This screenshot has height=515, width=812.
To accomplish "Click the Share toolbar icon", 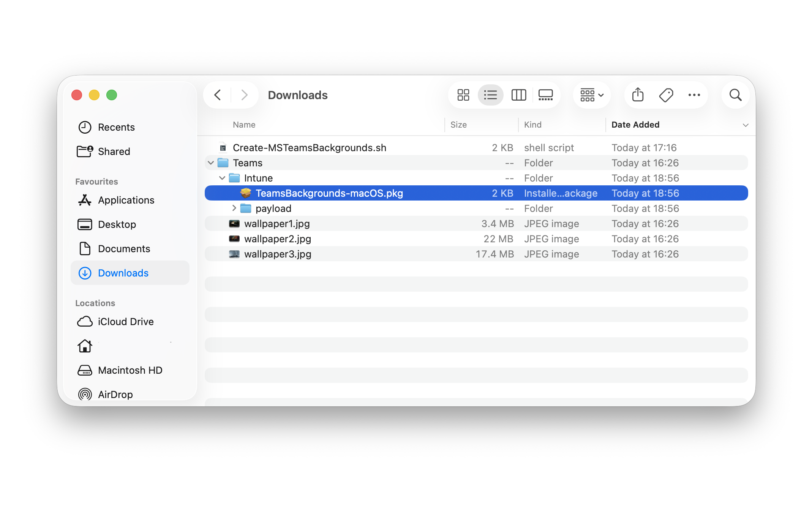I will [x=638, y=95].
